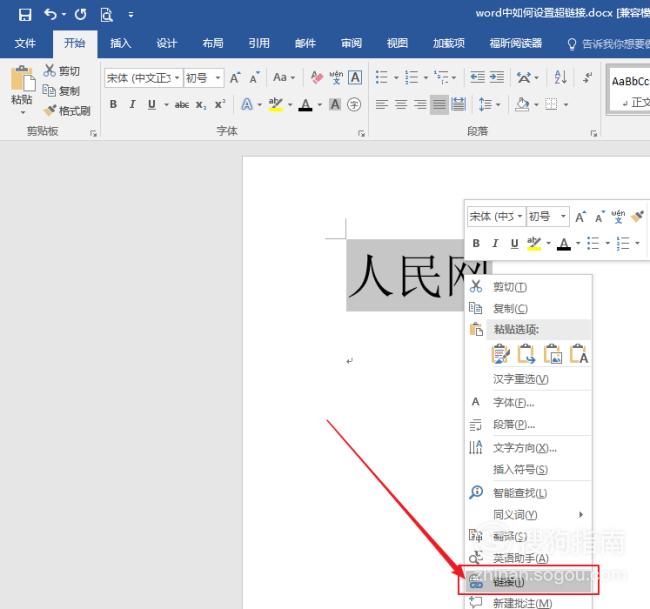
Task: Toggle subscript in ribbon
Action: click(x=201, y=105)
